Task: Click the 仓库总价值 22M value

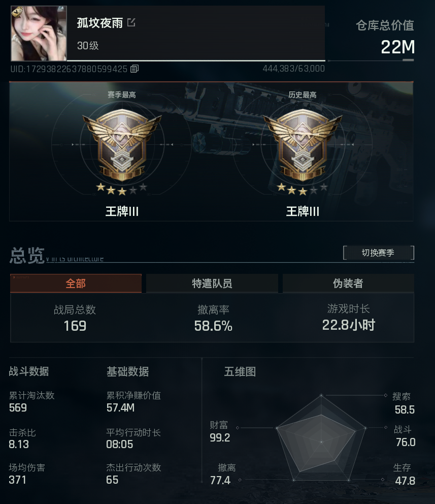Action: click(397, 47)
